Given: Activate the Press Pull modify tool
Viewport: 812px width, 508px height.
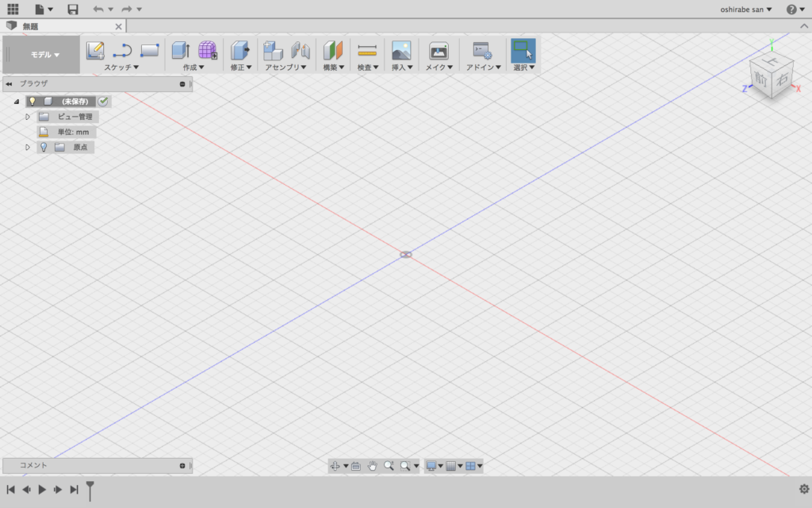Looking at the screenshot, I should [x=239, y=50].
